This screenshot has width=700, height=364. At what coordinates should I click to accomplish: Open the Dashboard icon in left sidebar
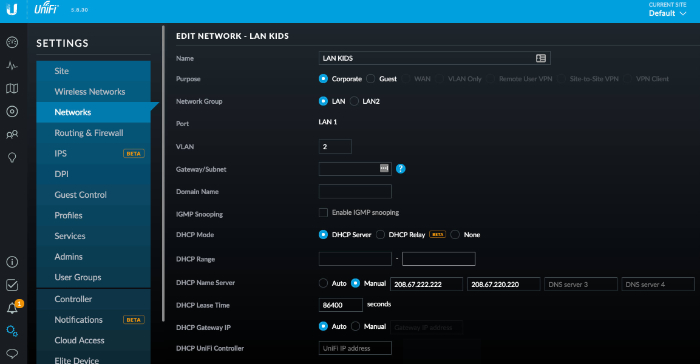pos(12,42)
